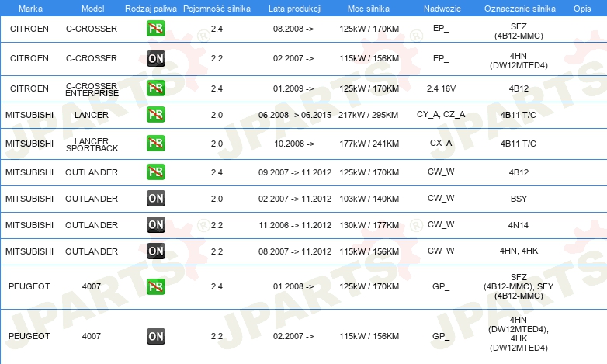
Task: Click GP_ body code in Peugeot 2.4 row
Action: coord(441,286)
